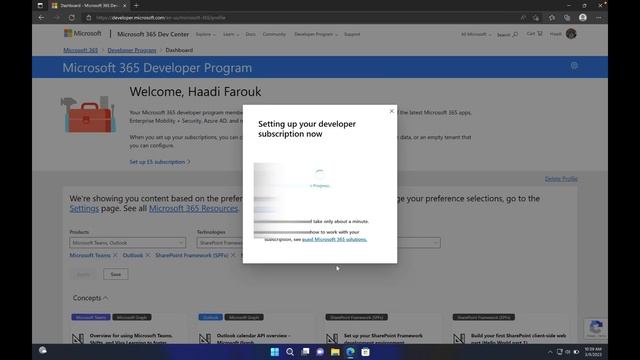Open a new browser tab
Image resolution: width=640 pixels, height=360 pixels.
pyautogui.click(x=136, y=6)
